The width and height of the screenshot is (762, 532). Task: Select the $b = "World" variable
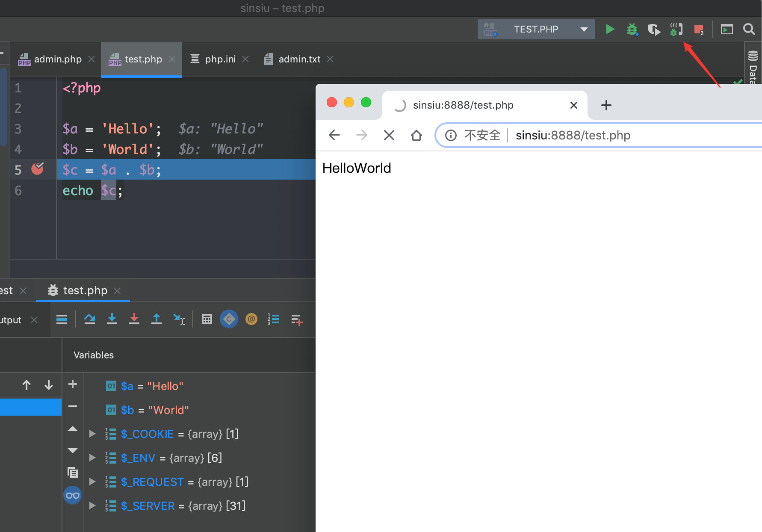[x=147, y=410]
